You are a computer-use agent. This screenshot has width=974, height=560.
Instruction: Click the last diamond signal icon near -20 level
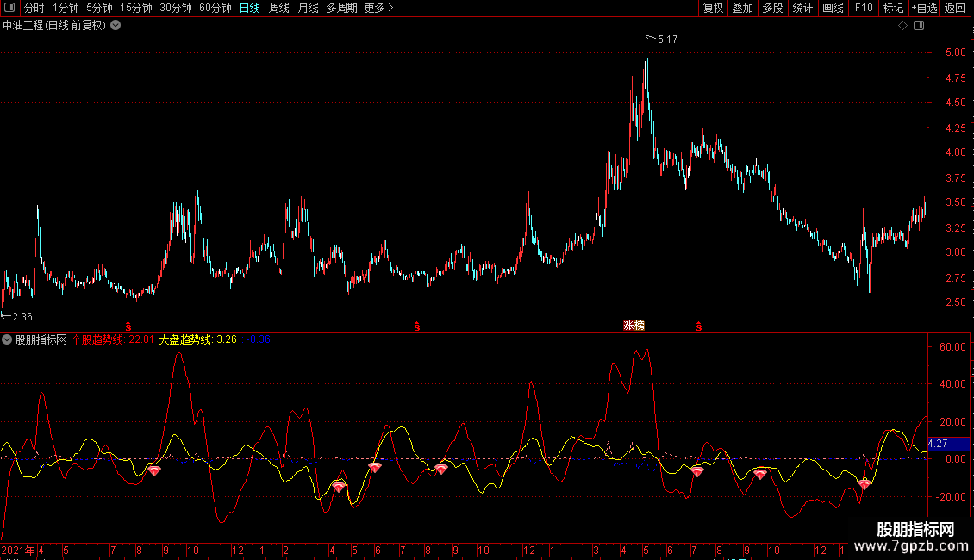click(x=864, y=483)
